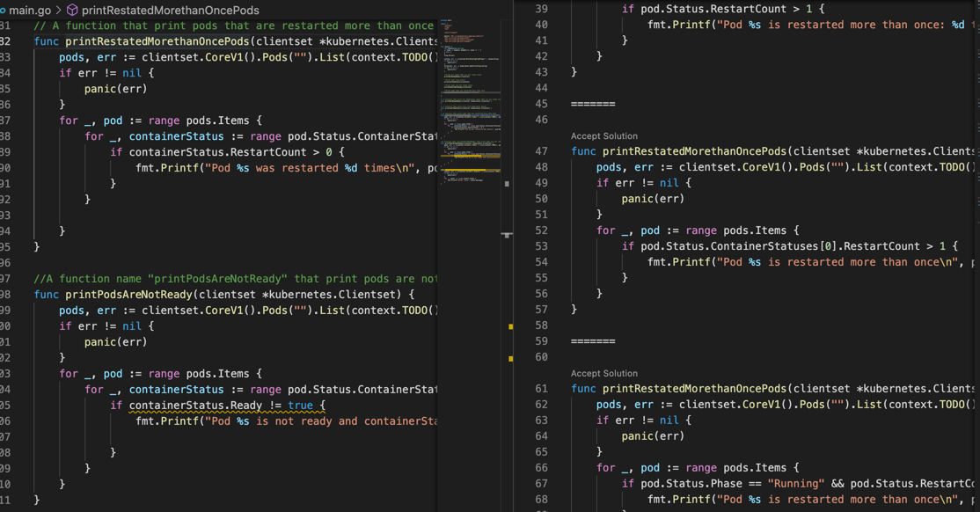Screen dimensions: 980x512
Task: Open main.go from the breadcrumb bar
Action: point(29,10)
